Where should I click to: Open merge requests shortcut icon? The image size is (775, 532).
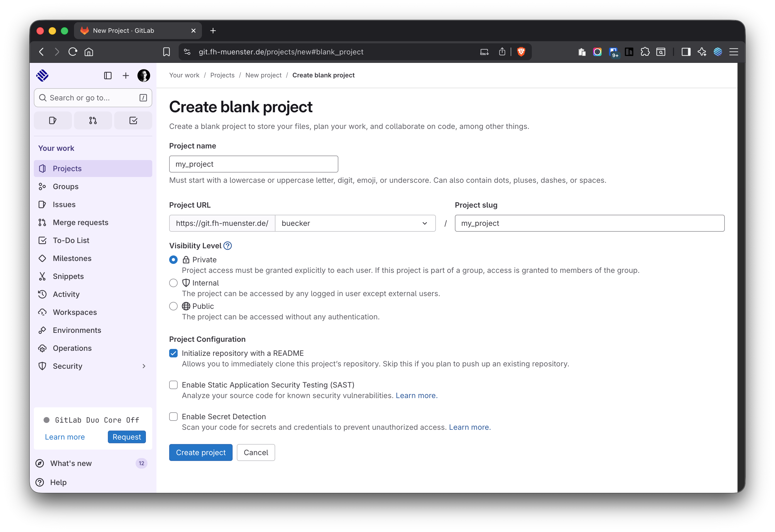[93, 121]
